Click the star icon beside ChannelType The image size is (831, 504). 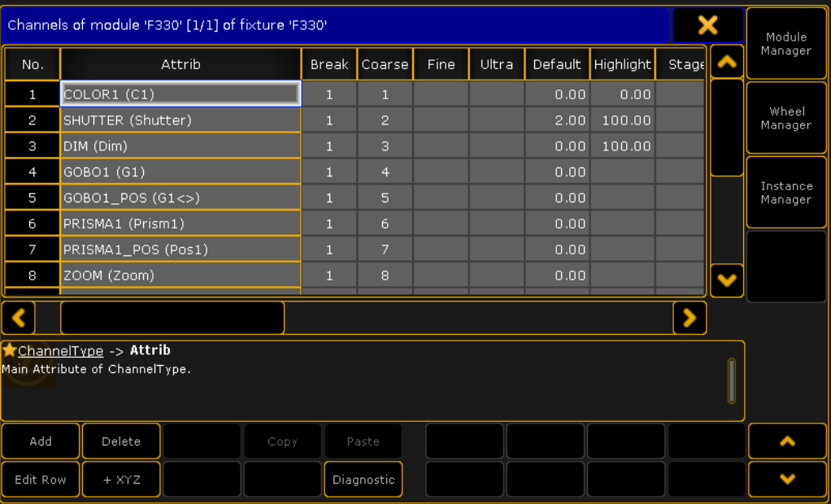[x=9, y=350]
